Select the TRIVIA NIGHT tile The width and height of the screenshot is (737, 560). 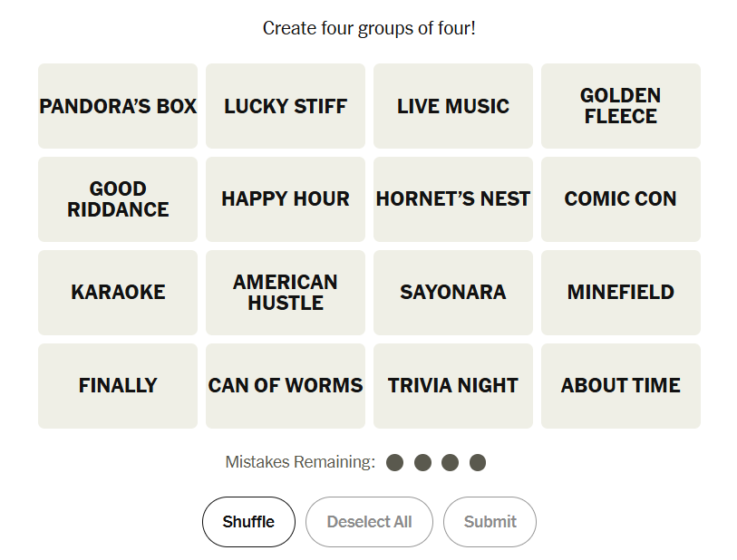coord(453,386)
